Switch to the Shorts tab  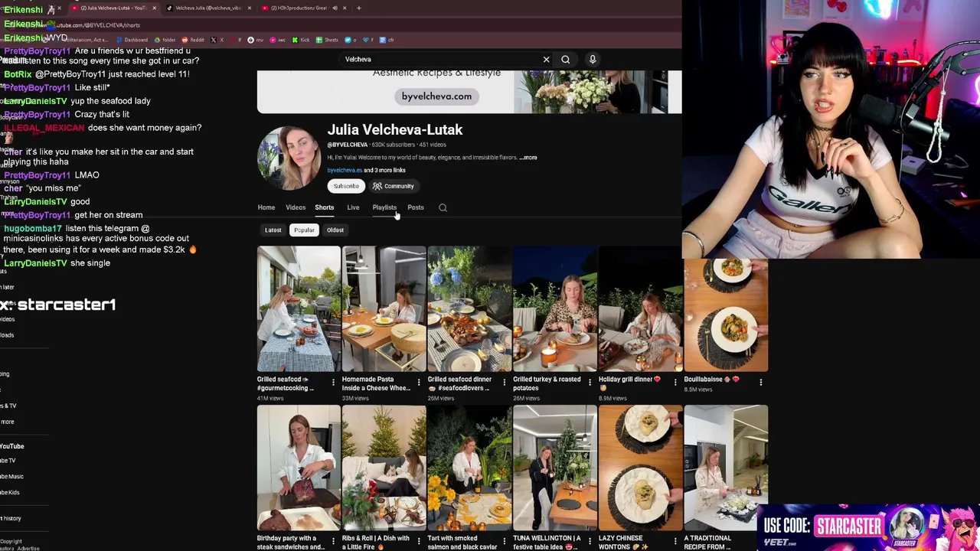325,207
